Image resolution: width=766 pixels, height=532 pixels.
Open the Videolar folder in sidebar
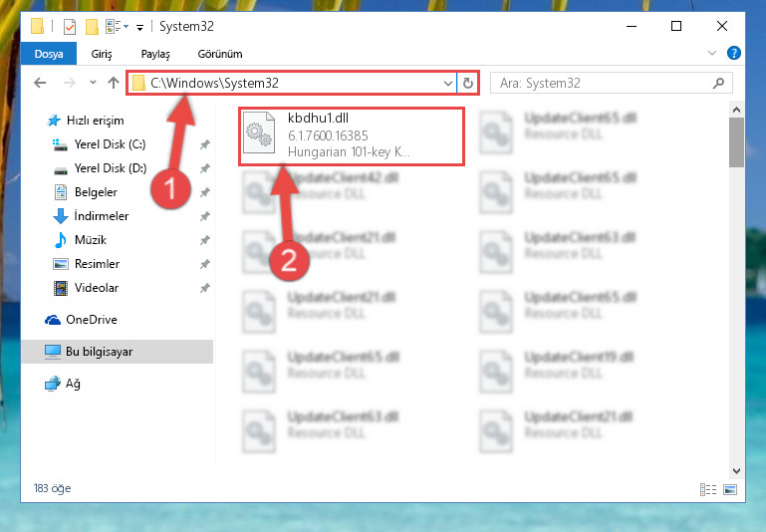point(86,288)
